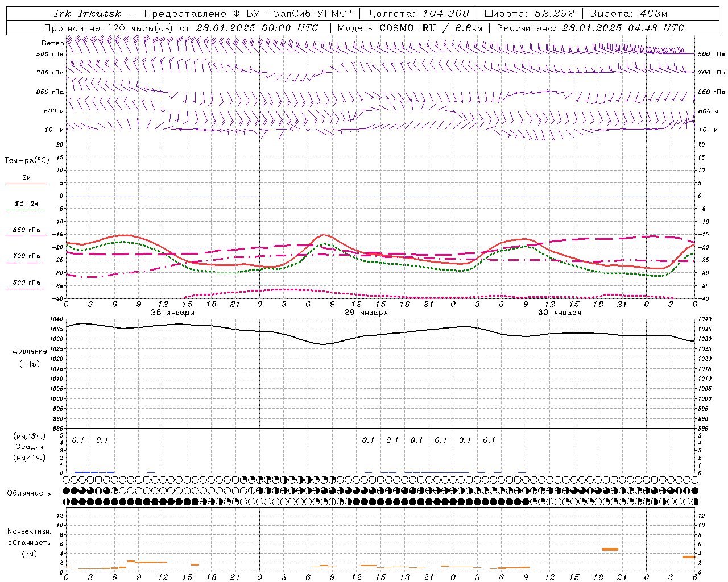The image size is (728, 582).
Task: Select the model label "Модель COSMO-RU / 6.6км"
Action: tap(410, 28)
